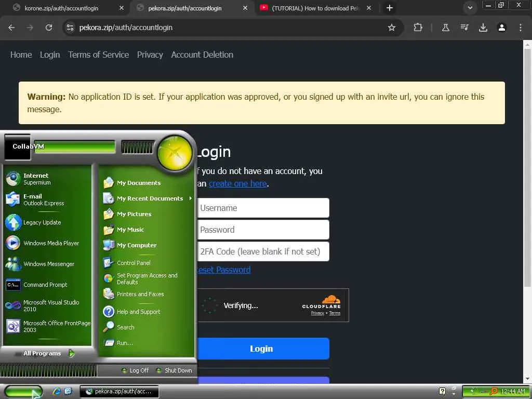532x399 pixels.
Task: Click the system tray clock
Action: (x=513, y=392)
